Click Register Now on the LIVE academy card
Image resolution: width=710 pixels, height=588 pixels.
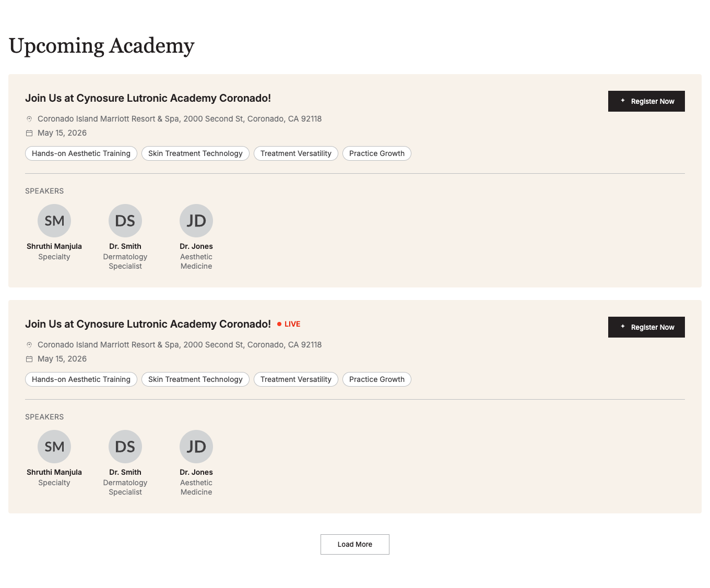(x=646, y=327)
